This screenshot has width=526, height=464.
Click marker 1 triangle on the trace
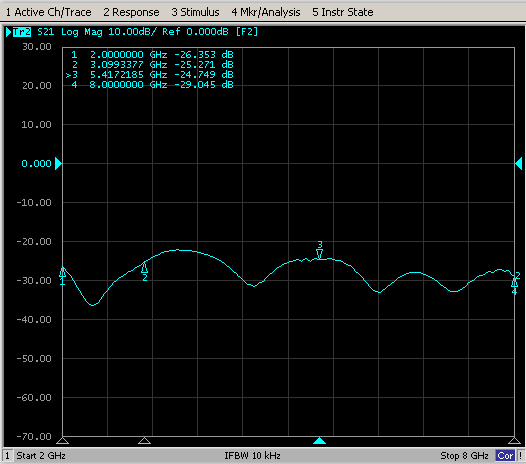click(63, 272)
